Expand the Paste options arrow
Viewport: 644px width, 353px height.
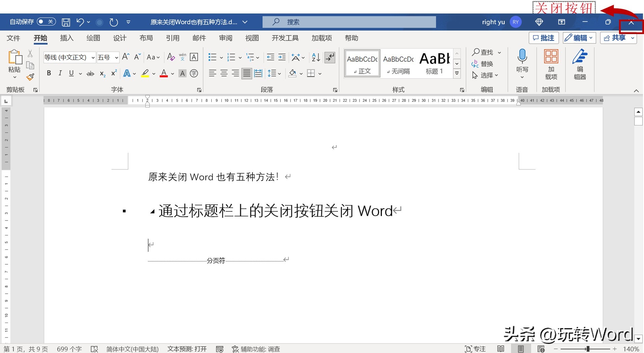15,77
